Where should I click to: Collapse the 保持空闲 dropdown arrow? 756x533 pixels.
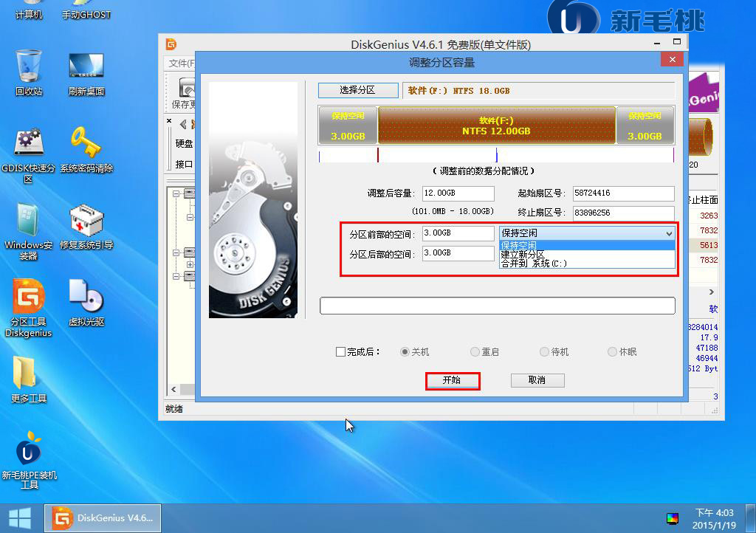[x=669, y=233]
